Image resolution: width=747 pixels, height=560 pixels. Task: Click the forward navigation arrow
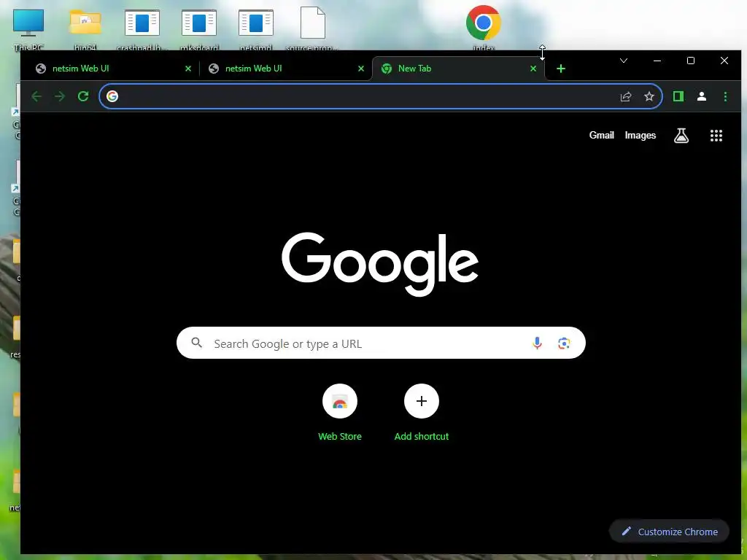[60, 97]
